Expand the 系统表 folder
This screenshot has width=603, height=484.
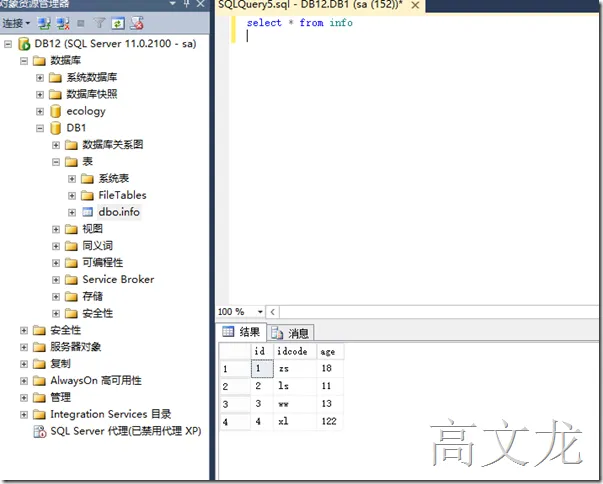(72, 179)
